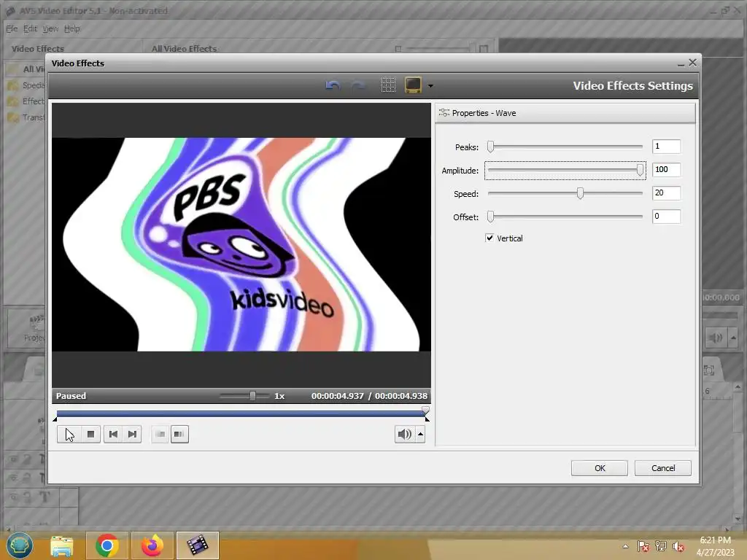This screenshot has width=747, height=560.
Task: Click the Offset value field
Action: tap(666, 216)
